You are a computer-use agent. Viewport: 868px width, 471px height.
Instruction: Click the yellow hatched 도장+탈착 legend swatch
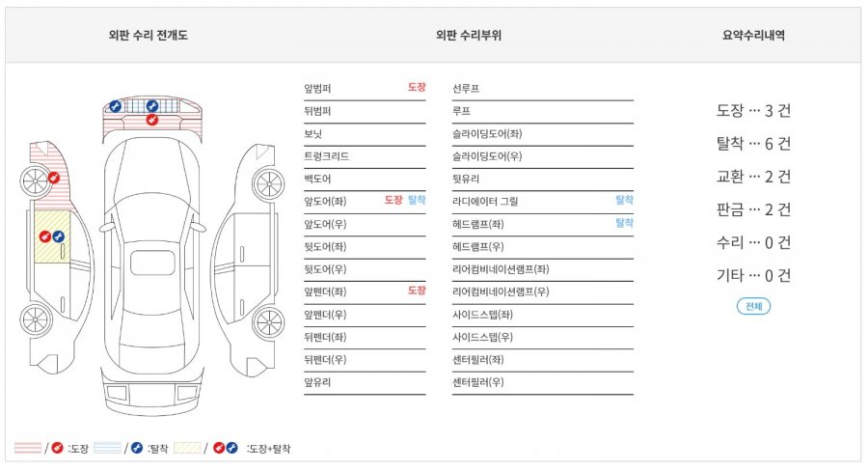[x=187, y=448]
